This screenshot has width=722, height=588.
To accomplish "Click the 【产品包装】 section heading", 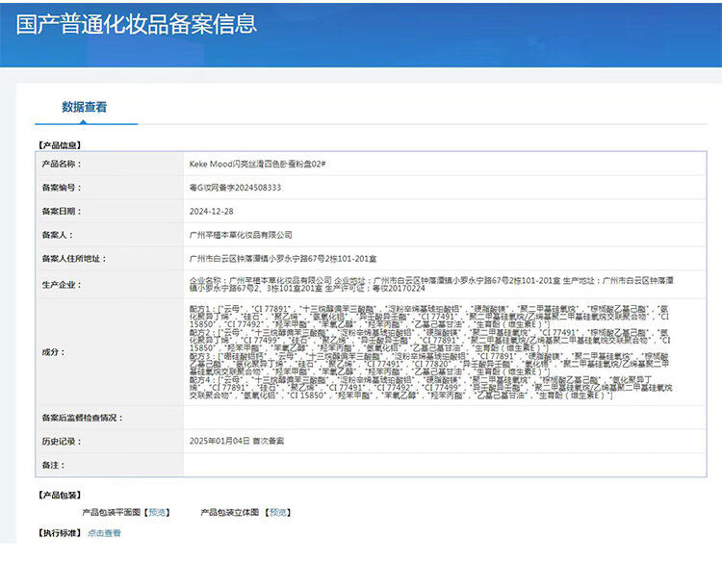I will (60, 495).
